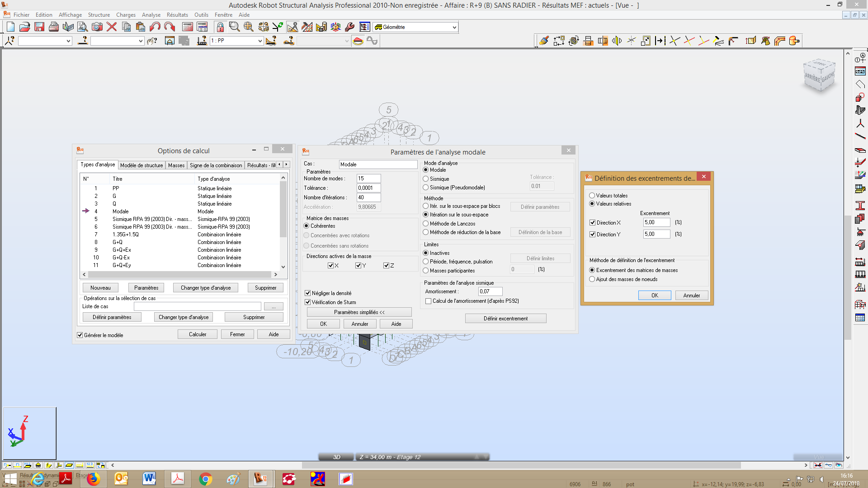Click the Undo arrow icon
Screen dimensions: 868x488
pyautogui.click(x=155, y=27)
